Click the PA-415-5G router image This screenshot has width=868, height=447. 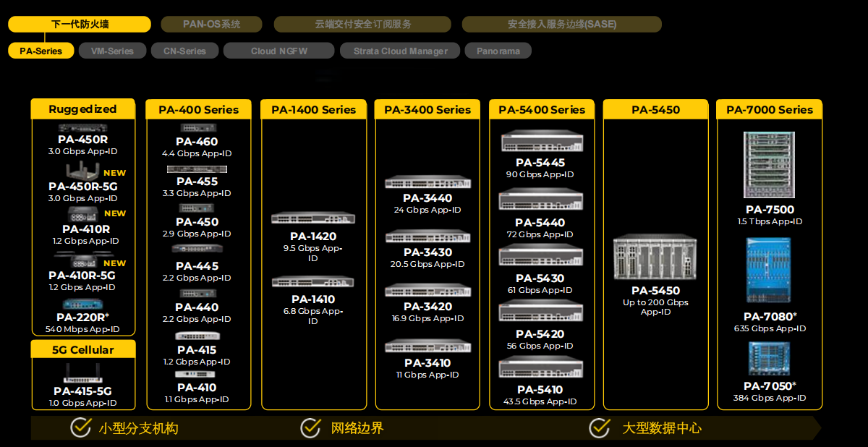(x=82, y=373)
